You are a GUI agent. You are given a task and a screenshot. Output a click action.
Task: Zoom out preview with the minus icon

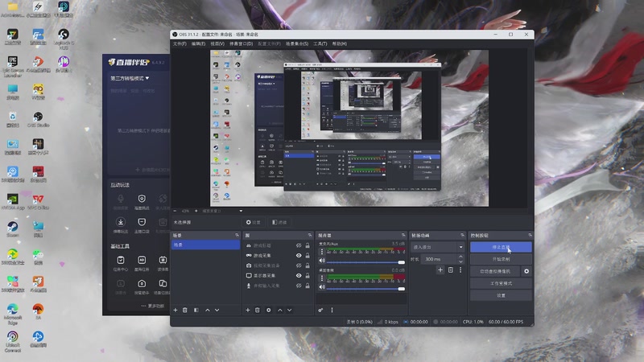point(175,211)
